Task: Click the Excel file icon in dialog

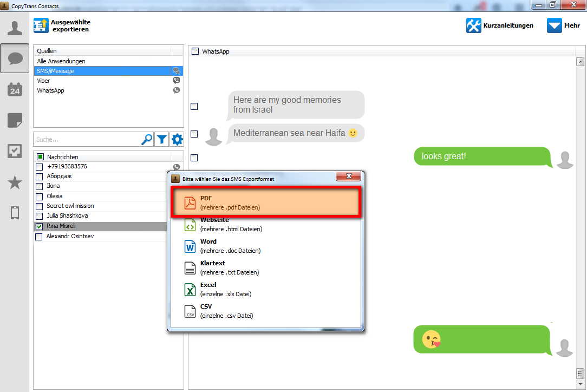Action: point(190,290)
